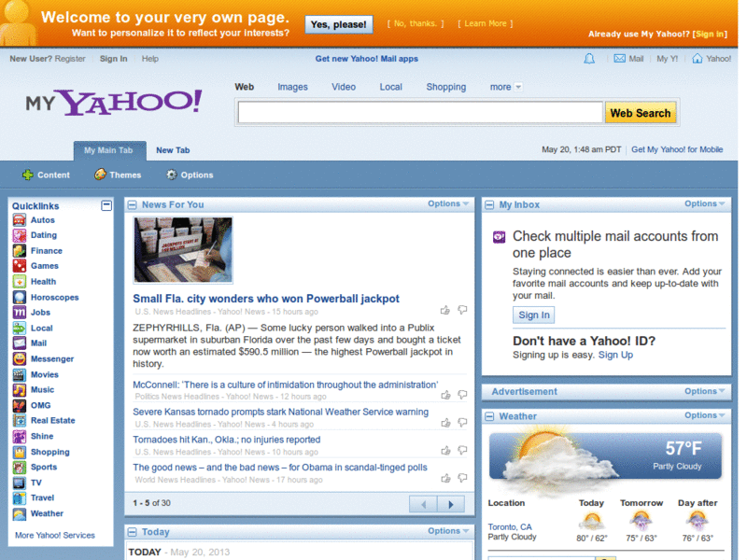
Task: Collapse the Today module
Action: coord(132,532)
